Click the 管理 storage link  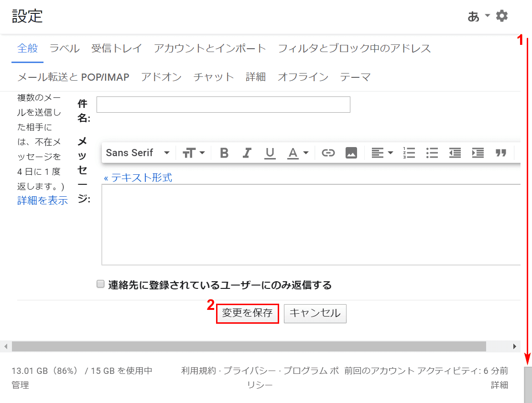coord(21,385)
